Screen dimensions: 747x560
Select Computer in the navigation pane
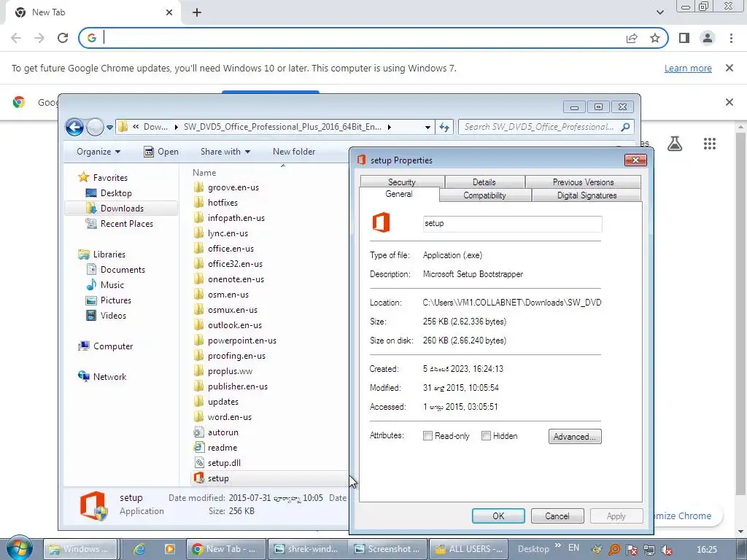[x=113, y=346]
